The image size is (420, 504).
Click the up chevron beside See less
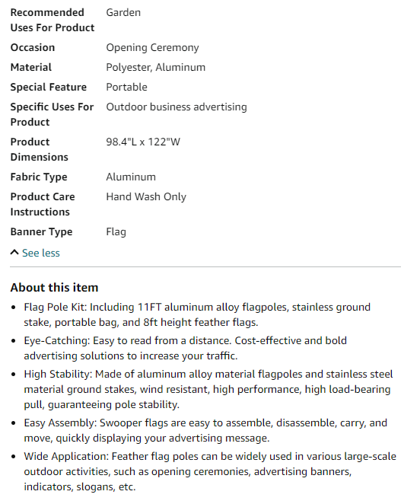pos(14,252)
